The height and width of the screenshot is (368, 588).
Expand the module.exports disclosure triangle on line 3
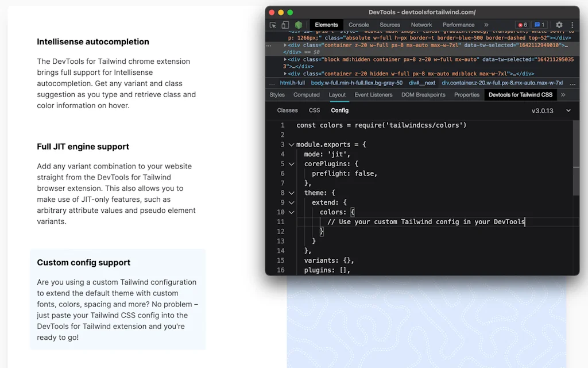click(292, 144)
